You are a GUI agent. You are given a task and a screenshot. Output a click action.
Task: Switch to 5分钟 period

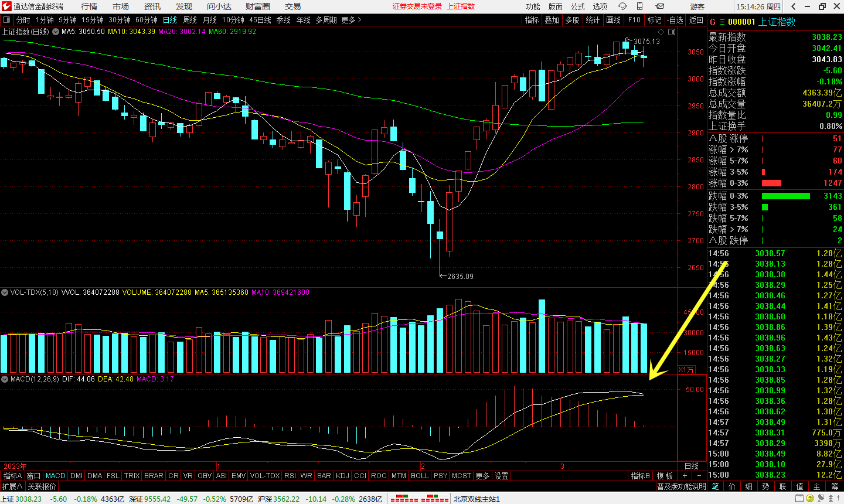pyautogui.click(x=67, y=20)
